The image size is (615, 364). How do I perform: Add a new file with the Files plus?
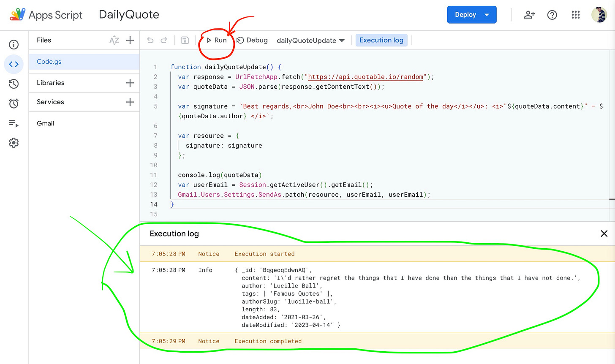pos(130,40)
